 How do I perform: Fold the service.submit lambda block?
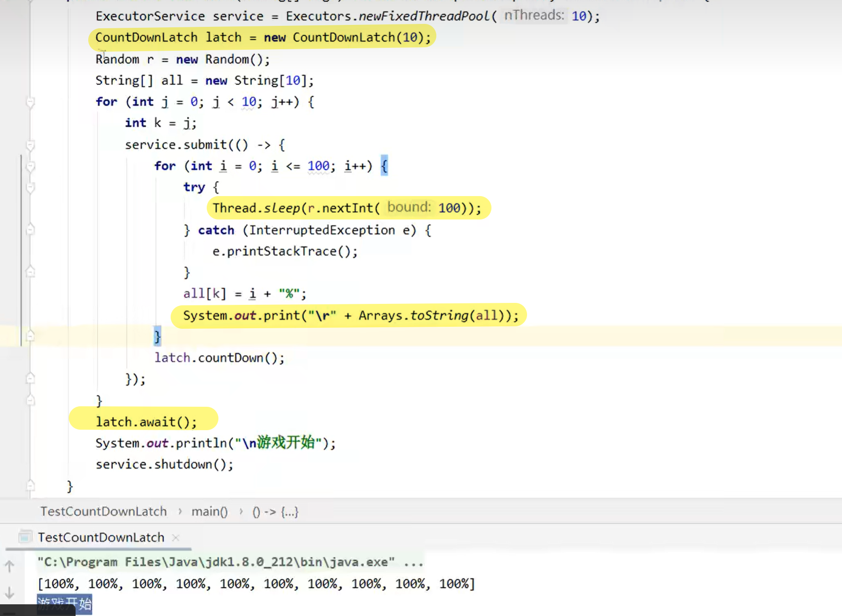coord(30,145)
